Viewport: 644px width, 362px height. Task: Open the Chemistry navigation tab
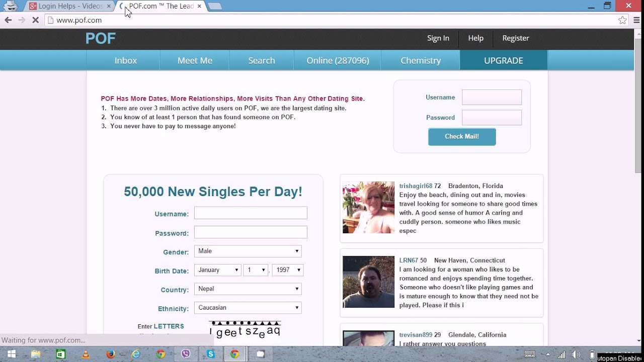tap(421, 60)
